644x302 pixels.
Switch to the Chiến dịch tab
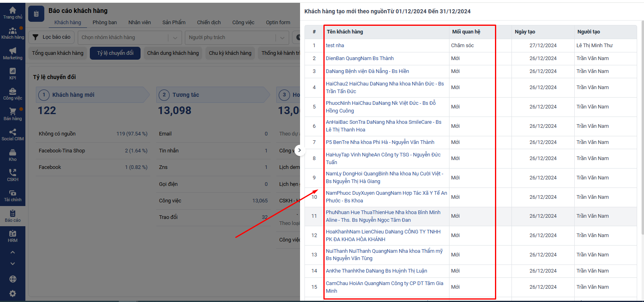[209, 23]
